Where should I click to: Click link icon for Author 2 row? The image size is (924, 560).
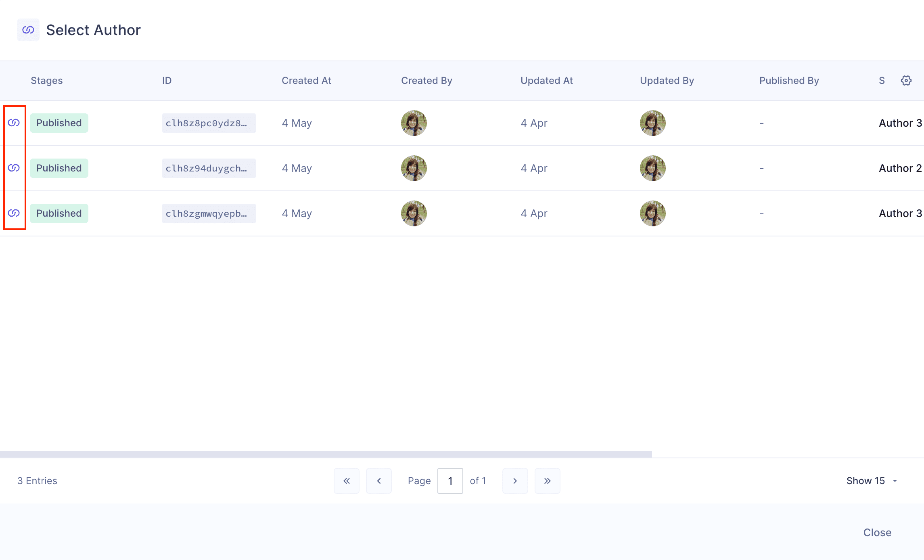(x=14, y=168)
